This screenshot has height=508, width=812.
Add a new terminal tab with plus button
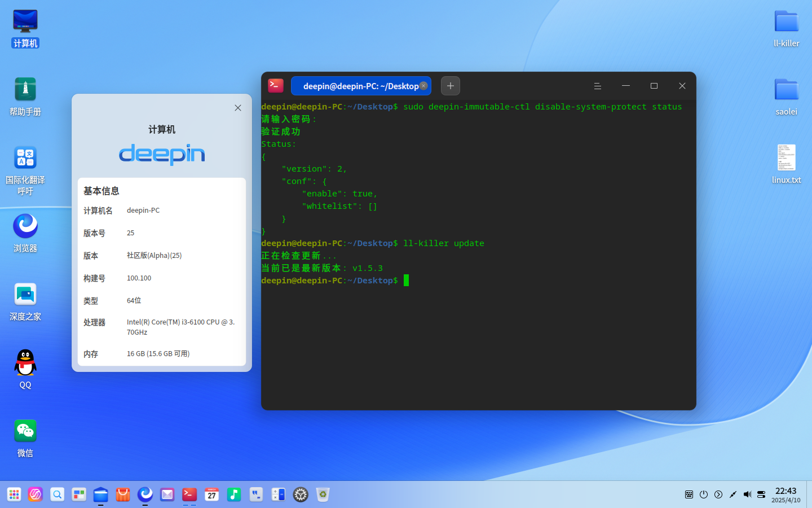tap(450, 86)
